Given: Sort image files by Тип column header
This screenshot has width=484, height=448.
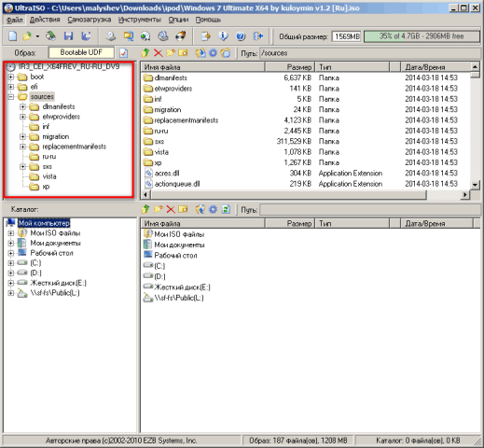Looking at the screenshot, I should pos(353,67).
